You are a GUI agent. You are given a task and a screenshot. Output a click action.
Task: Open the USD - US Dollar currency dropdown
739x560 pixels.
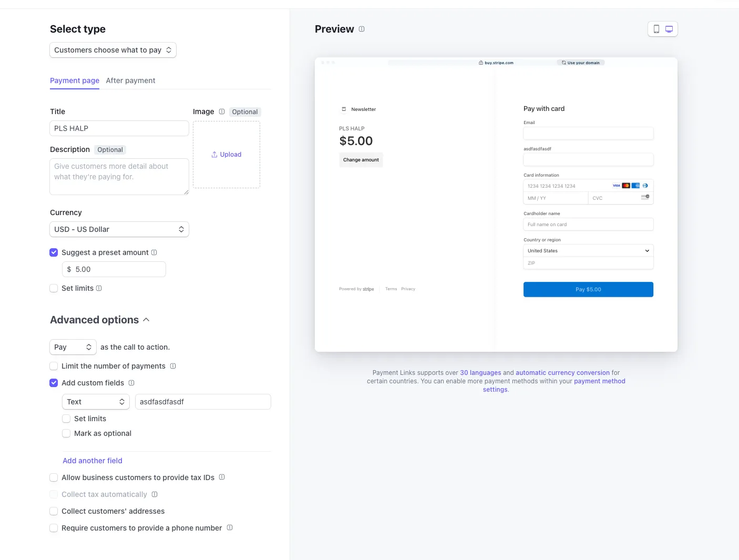119,229
